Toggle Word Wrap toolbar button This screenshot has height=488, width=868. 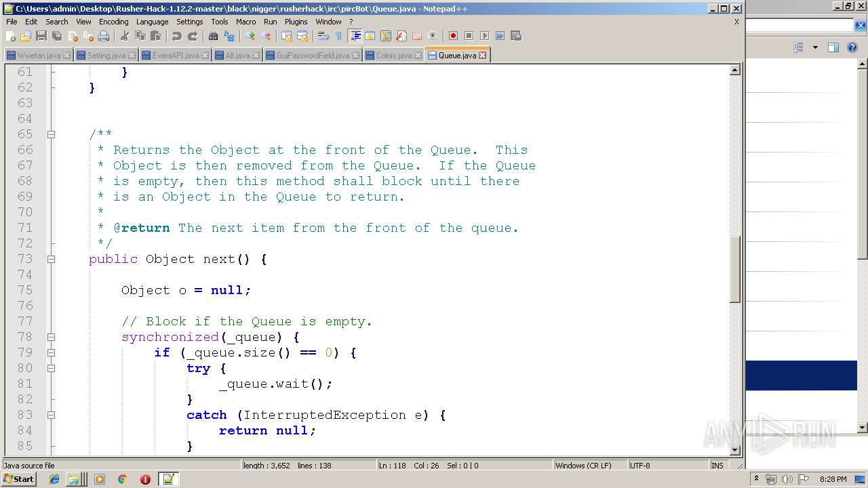click(323, 36)
